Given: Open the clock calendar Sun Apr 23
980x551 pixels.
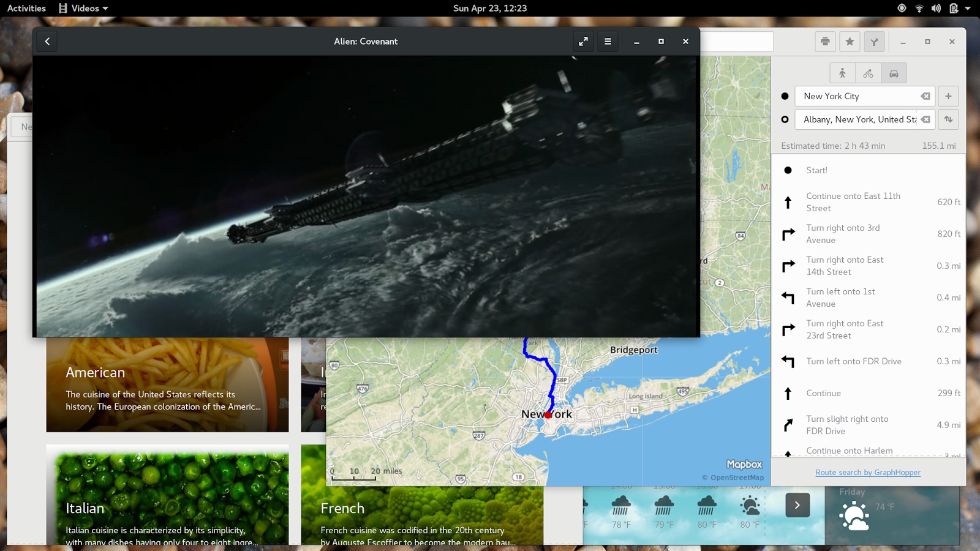Looking at the screenshot, I should click(x=490, y=8).
